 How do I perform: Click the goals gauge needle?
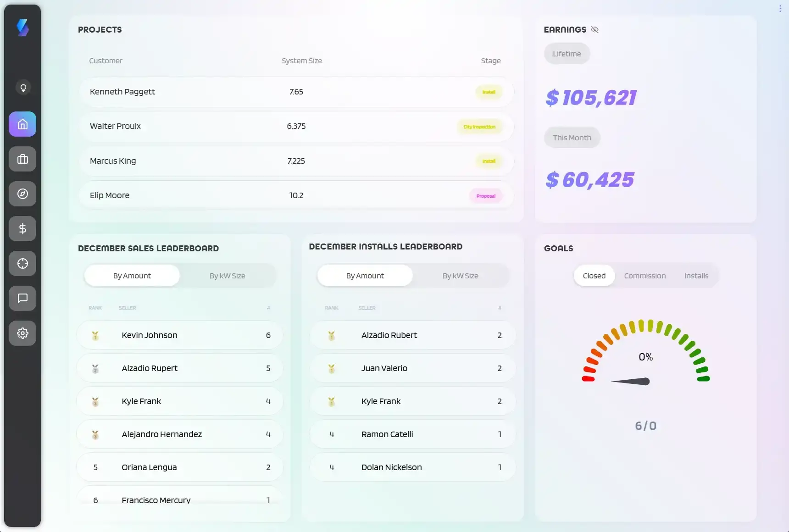(x=631, y=381)
